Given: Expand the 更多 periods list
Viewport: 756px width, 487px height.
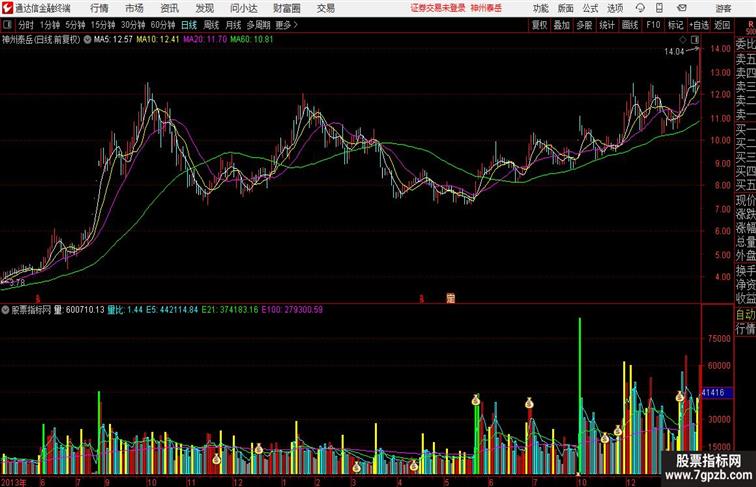Looking at the screenshot, I should click(286, 25).
